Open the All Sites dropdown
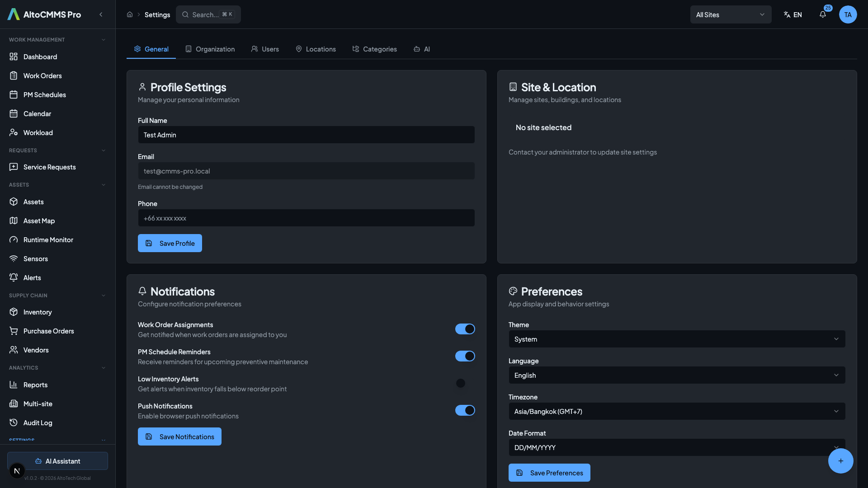Screen dimensions: 868x488 tap(730, 14)
